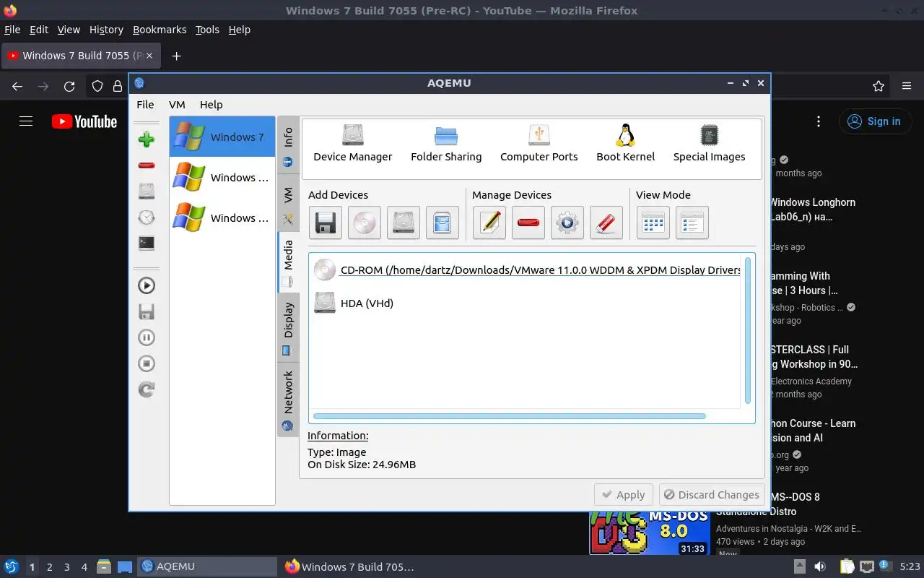Viewport: 924px width, 578px height.
Task: Start the virtual machine with play icon
Action: click(147, 285)
